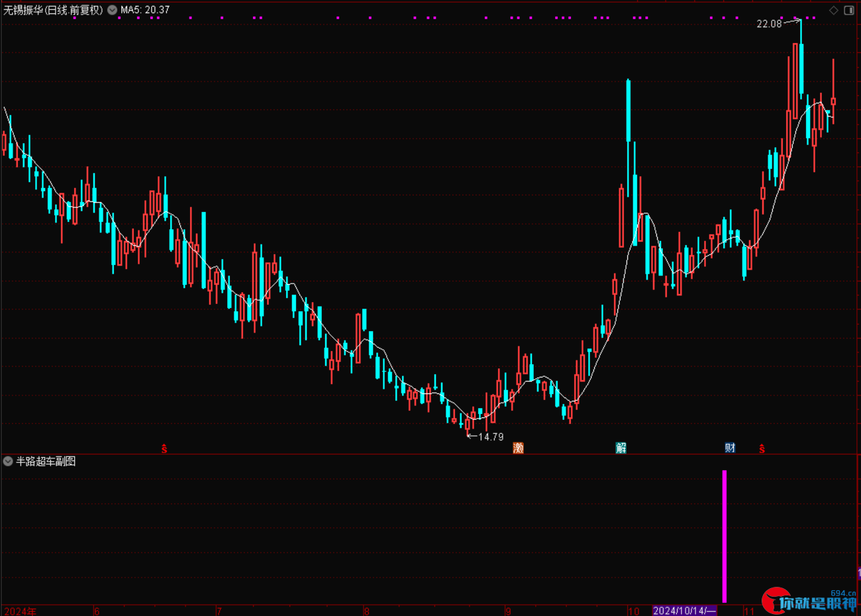Click the 22.08 high price label

coord(769,24)
